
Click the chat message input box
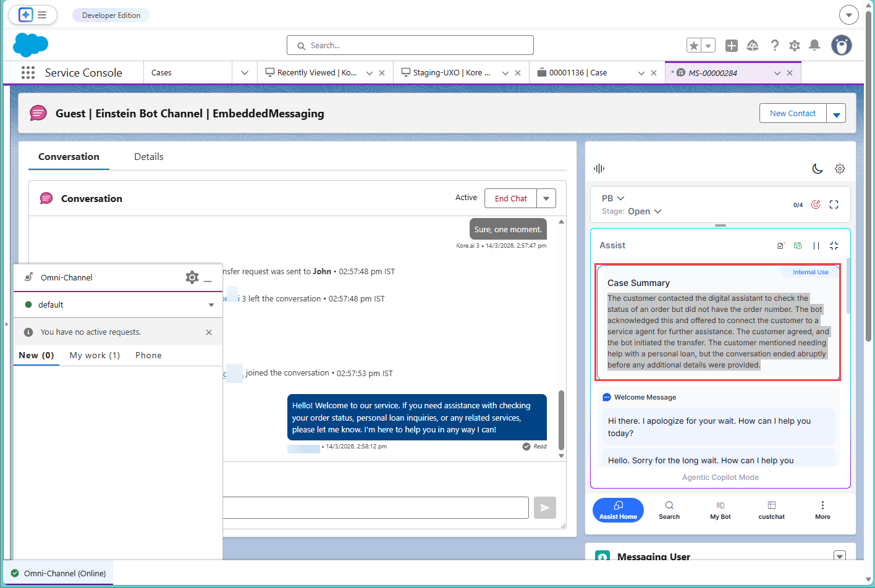point(376,508)
